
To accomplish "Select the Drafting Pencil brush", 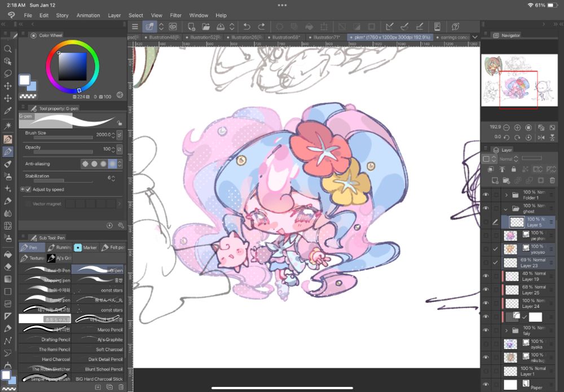I will [45, 340].
